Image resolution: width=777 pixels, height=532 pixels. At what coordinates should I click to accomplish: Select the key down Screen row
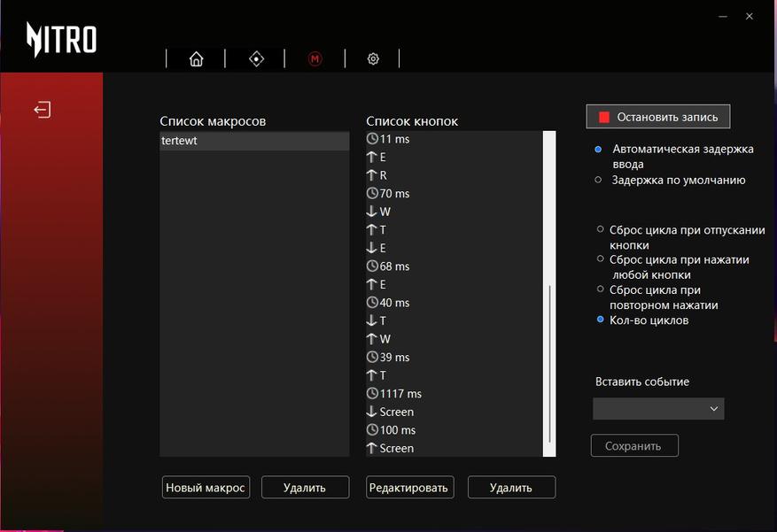[x=455, y=412]
